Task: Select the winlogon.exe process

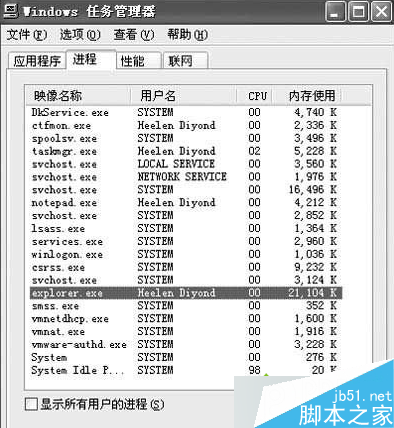Action: click(185, 254)
